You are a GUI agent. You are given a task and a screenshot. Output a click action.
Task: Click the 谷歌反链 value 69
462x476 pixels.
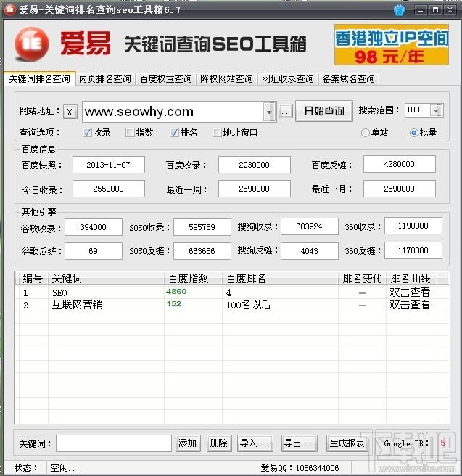pos(94,251)
